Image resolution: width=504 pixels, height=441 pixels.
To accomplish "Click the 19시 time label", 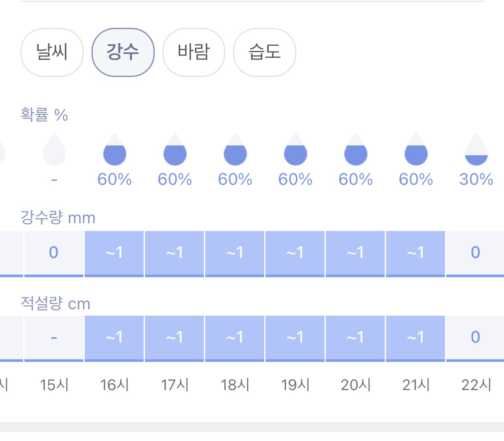I will click(295, 385).
